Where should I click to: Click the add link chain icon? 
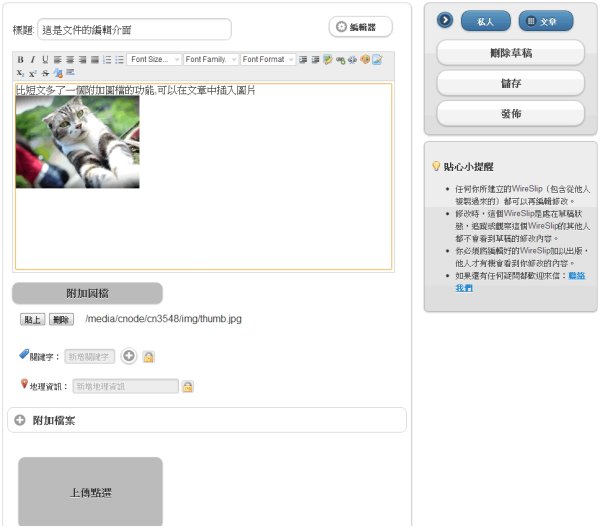[340, 60]
